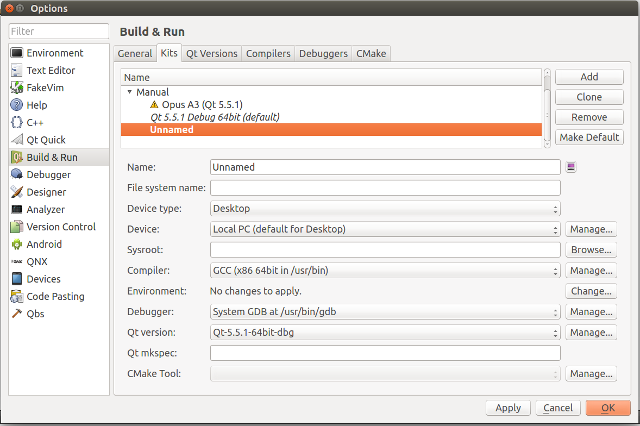Image resolution: width=640 pixels, height=426 pixels.
Task: Select the Code Pasting category
Action: pos(59,297)
